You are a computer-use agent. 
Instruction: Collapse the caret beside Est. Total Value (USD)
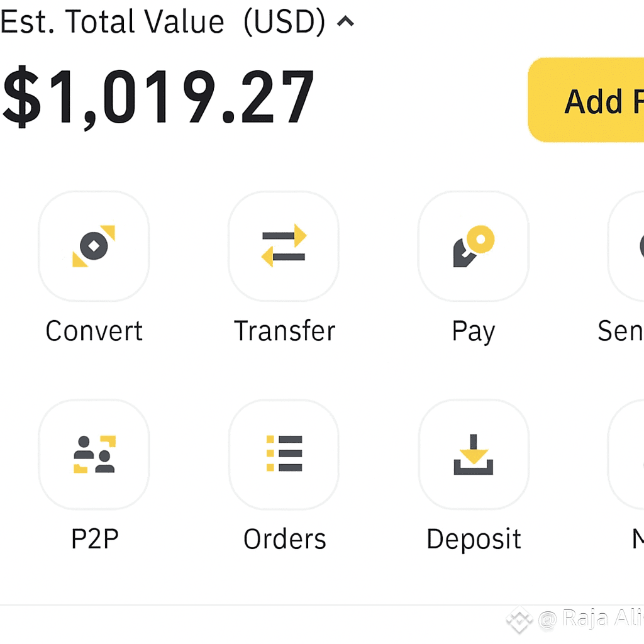tap(345, 23)
